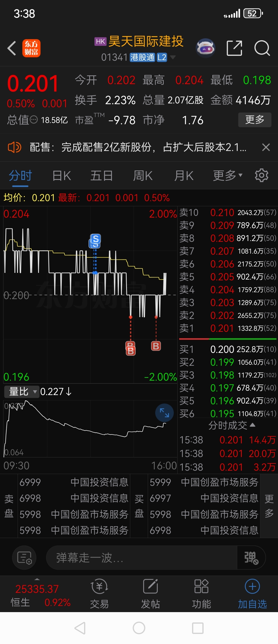Tap the 市盈TTM value -9.78
Image resolution: width=278 pixels, height=644 pixels.
(x=122, y=120)
